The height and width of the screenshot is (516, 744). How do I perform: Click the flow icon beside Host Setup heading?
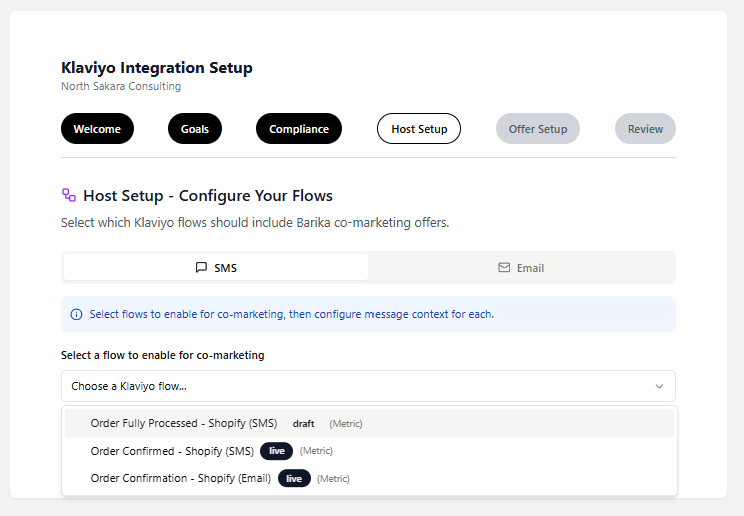tap(69, 195)
